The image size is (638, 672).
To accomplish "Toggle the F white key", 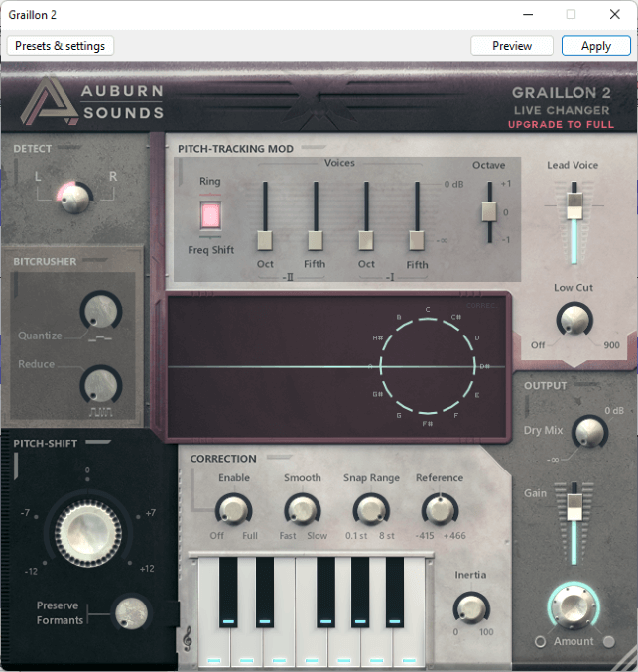I will click(312, 647).
